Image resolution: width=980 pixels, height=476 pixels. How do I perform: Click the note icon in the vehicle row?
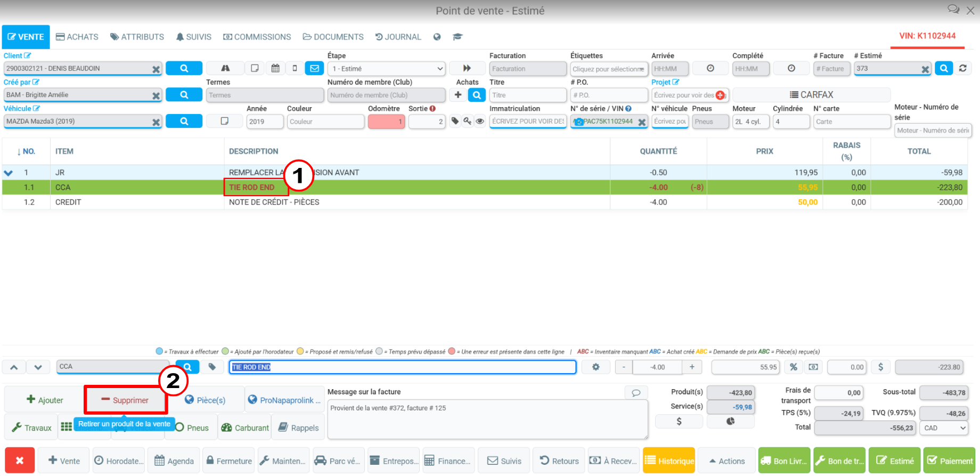click(225, 121)
